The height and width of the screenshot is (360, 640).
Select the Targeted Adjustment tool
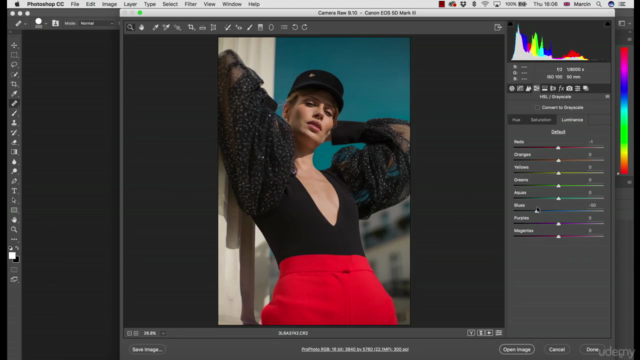click(x=177, y=27)
